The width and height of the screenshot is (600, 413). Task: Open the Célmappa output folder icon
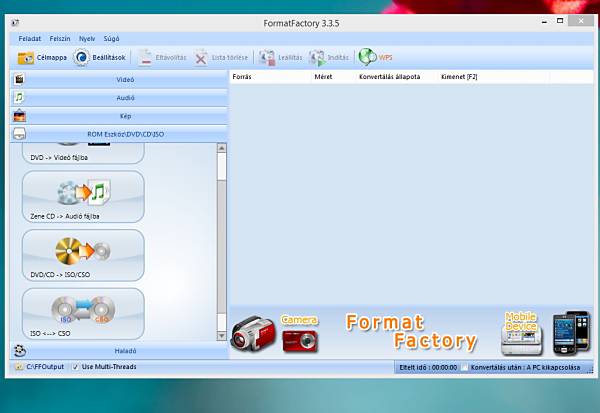pos(25,58)
